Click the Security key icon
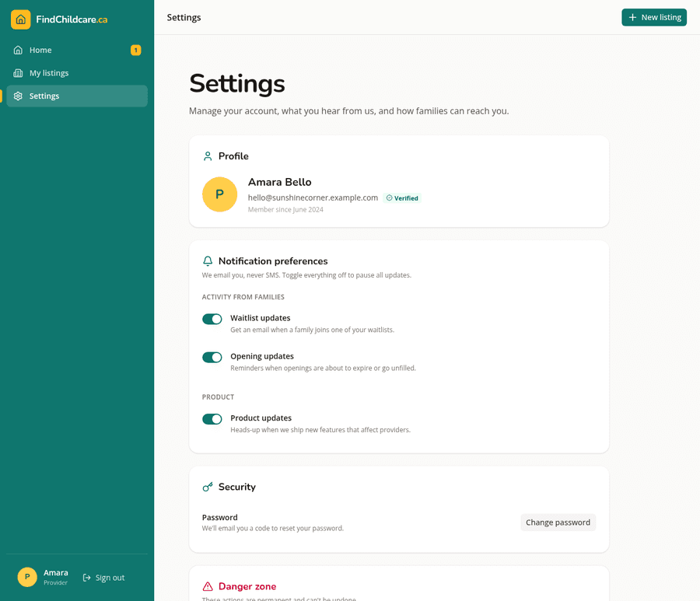Screen dimensions: 700x601 [x=208, y=487]
